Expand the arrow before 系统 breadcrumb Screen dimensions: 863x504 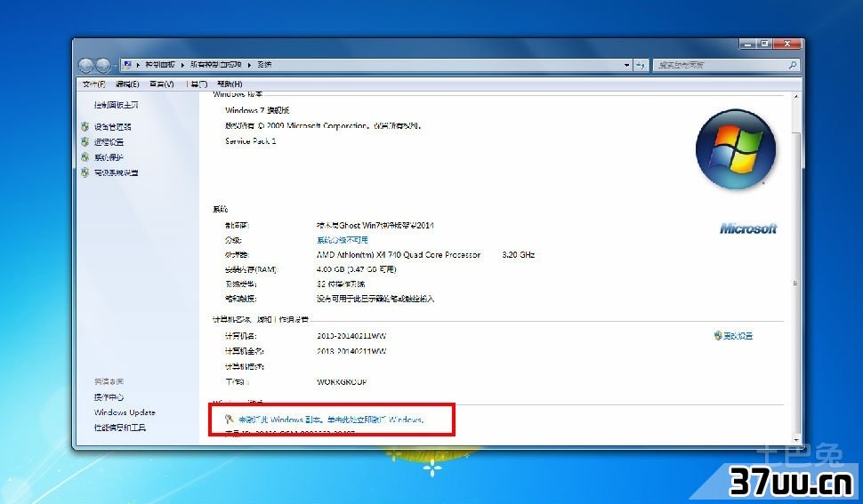(x=249, y=65)
